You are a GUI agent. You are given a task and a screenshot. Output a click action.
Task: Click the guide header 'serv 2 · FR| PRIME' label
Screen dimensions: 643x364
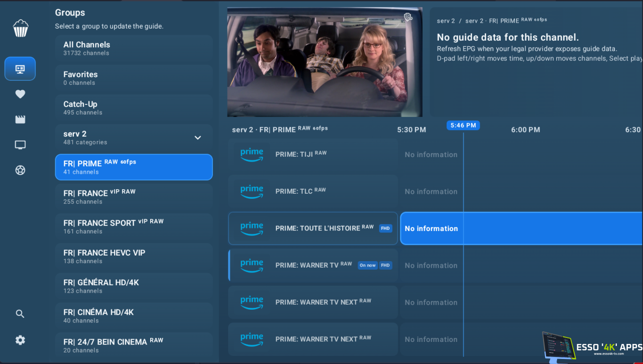[x=280, y=129]
